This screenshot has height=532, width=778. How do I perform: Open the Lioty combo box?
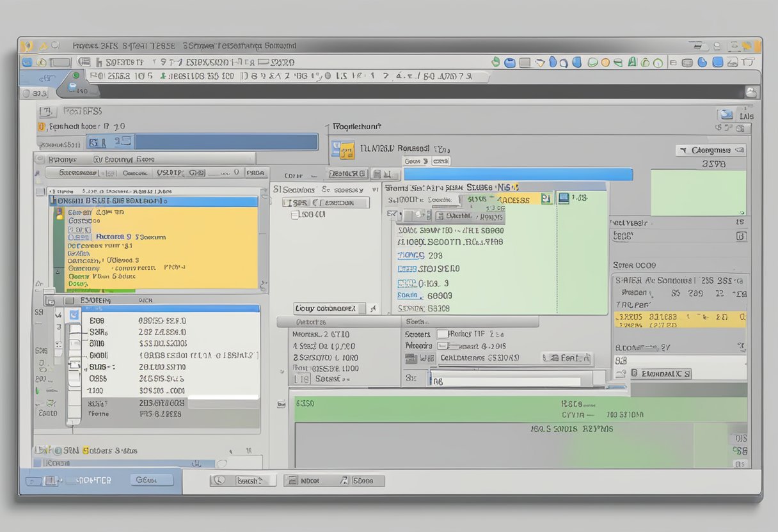tap(329, 308)
